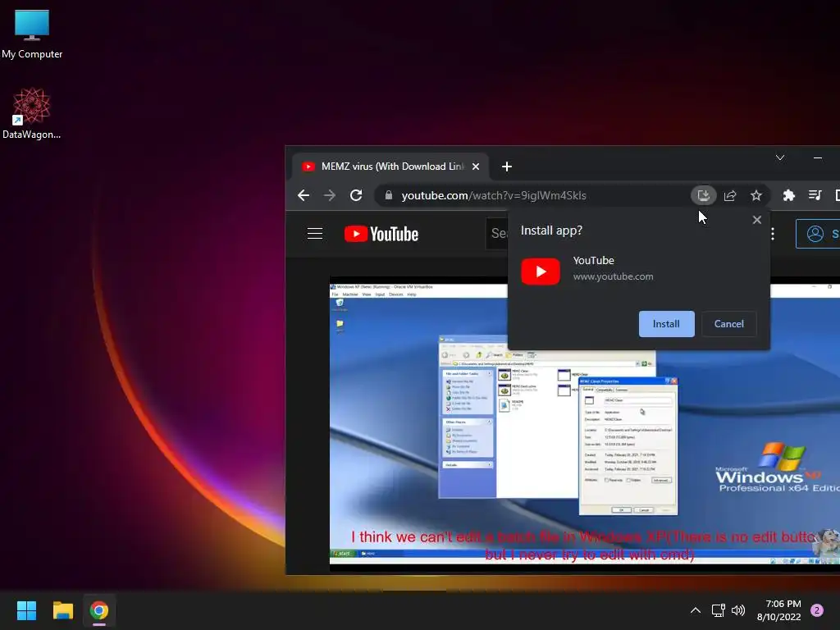The image size is (840, 630).
Task: Open the media controls icon in toolbar
Action: click(x=815, y=195)
